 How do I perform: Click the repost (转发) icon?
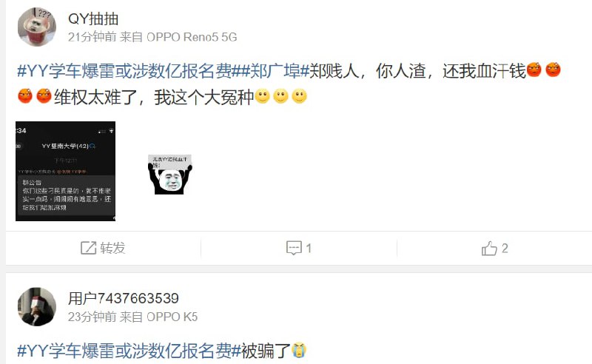[88, 248]
